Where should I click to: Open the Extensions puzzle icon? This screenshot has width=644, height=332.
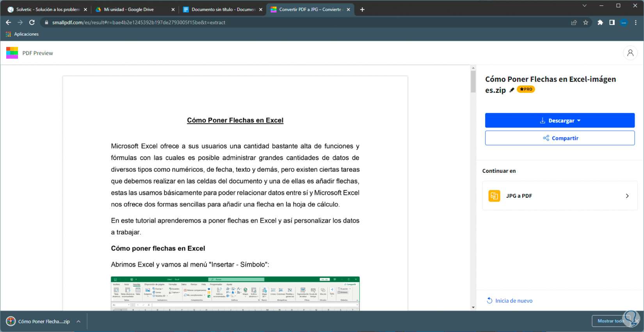coord(600,23)
